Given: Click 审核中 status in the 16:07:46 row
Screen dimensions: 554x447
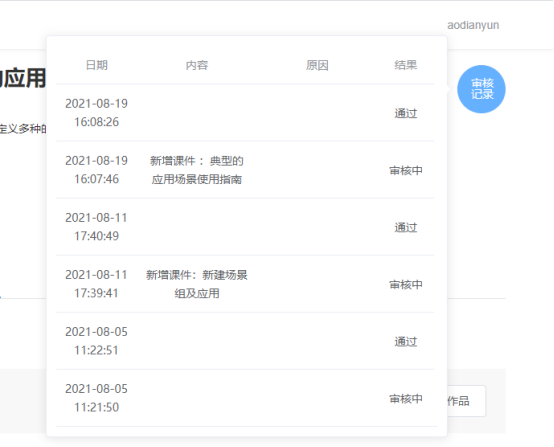Looking at the screenshot, I should [406, 171].
